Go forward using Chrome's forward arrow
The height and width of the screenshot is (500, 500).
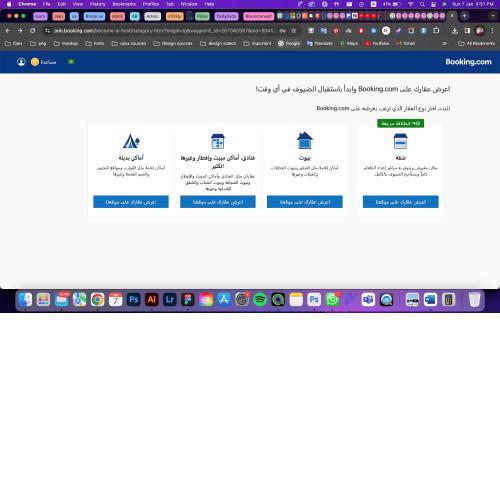click(x=20, y=31)
